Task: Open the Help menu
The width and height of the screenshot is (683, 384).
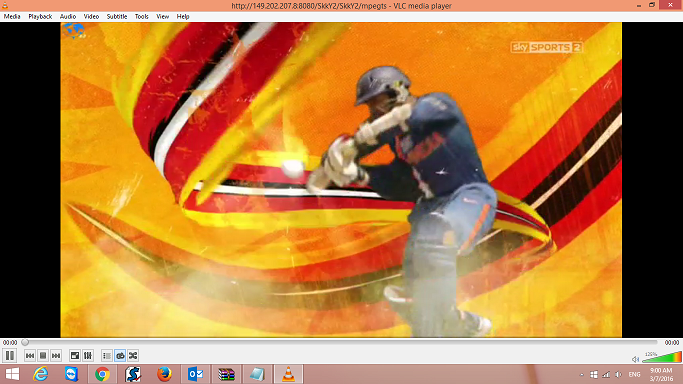Action: pyautogui.click(x=183, y=17)
